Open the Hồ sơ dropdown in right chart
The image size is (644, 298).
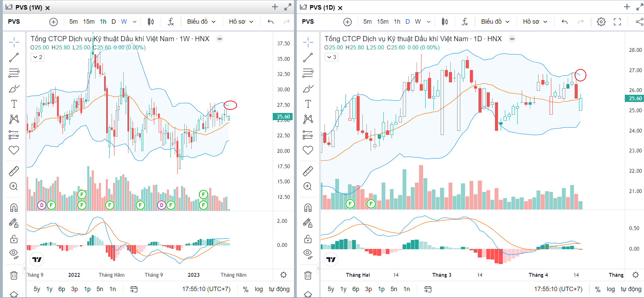(x=535, y=22)
